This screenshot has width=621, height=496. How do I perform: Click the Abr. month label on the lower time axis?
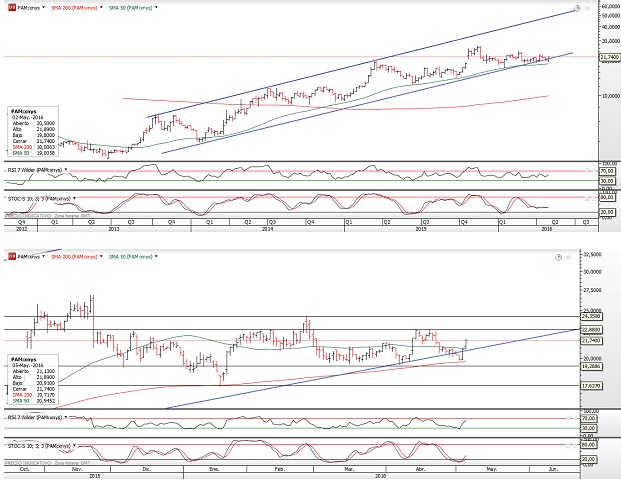pyautogui.click(x=420, y=469)
